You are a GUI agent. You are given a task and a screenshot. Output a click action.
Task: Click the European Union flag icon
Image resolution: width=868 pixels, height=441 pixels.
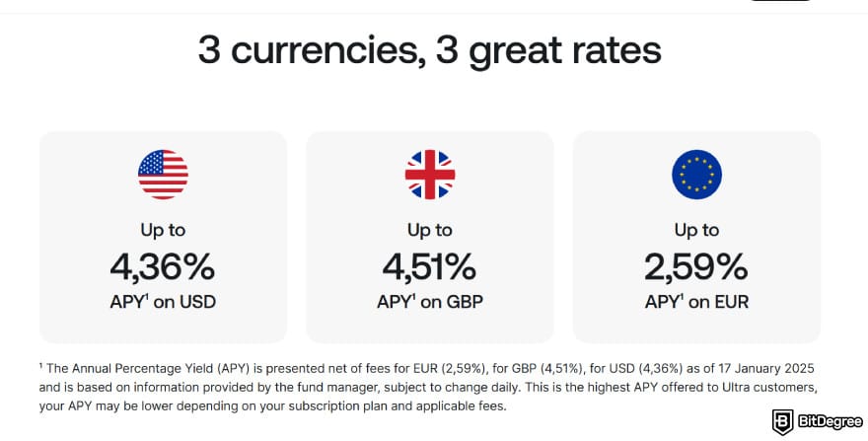(696, 176)
